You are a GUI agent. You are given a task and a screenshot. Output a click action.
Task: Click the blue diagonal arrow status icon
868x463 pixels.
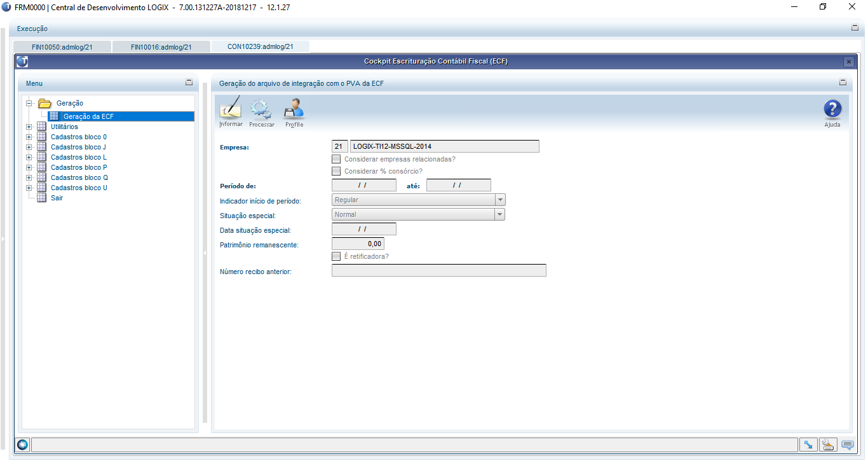tap(808, 445)
